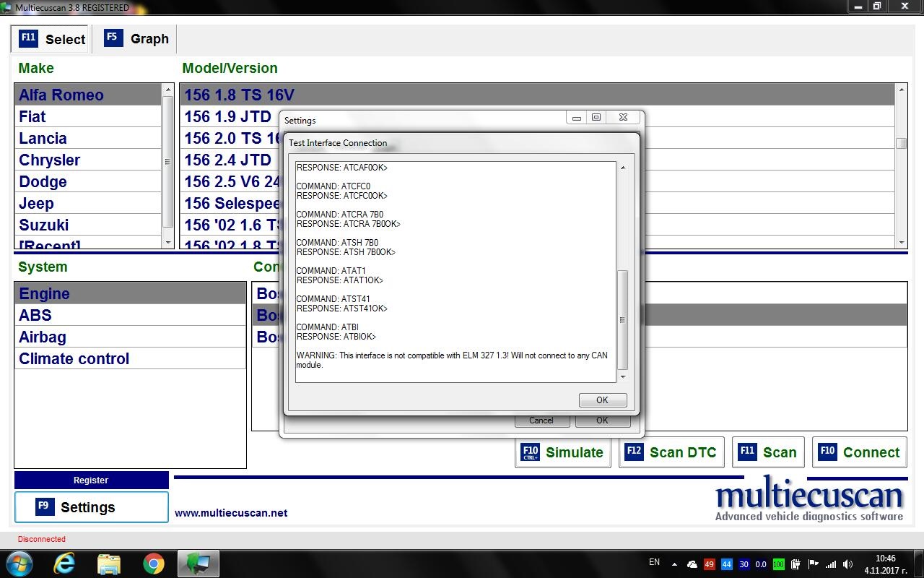Click the Scan DTC button
The width and height of the screenshot is (924, 578).
671,452
